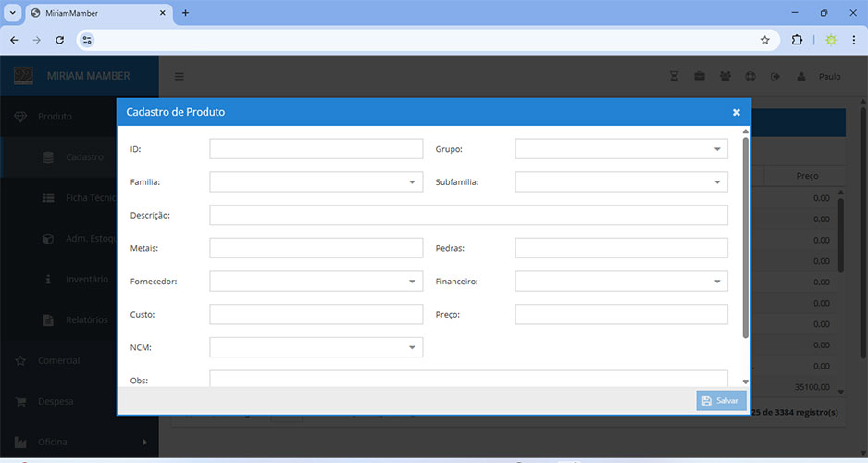The height and width of the screenshot is (463, 868).
Task: Close the MiriamMamber tab
Action: point(163,13)
